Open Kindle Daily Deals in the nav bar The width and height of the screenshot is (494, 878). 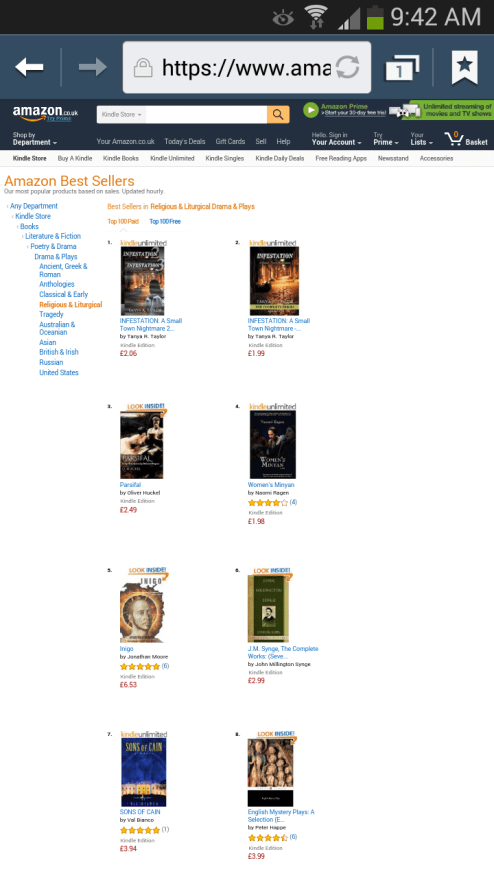(x=279, y=158)
